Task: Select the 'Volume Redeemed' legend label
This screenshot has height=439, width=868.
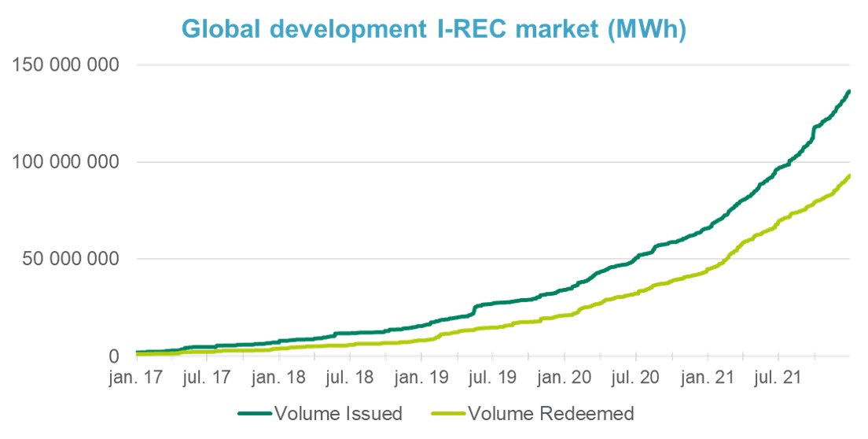Action: 551,414
